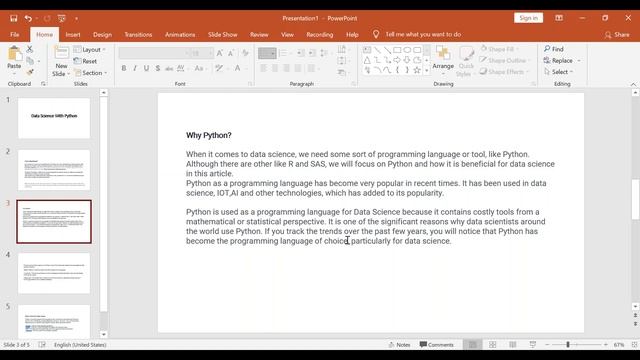Select the rectangle shape in gallery
Viewport: 640px width, 360px height.
(x=397, y=50)
